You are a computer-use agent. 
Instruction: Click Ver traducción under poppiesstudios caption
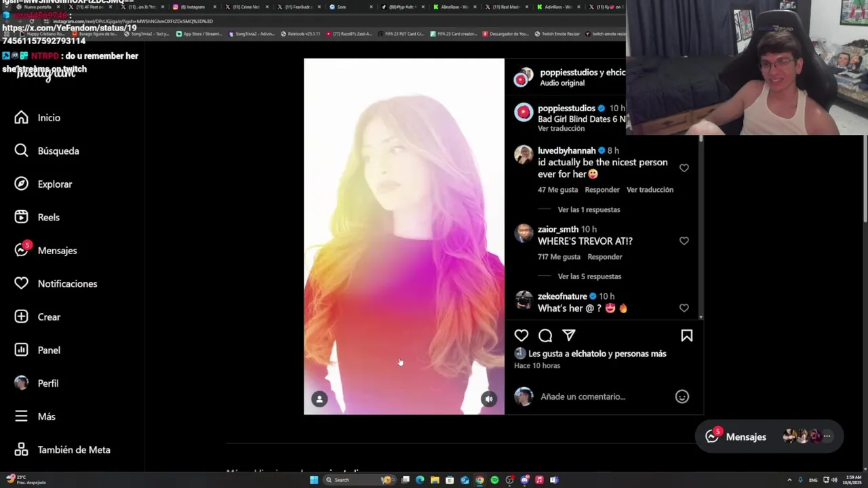[561, 129]
